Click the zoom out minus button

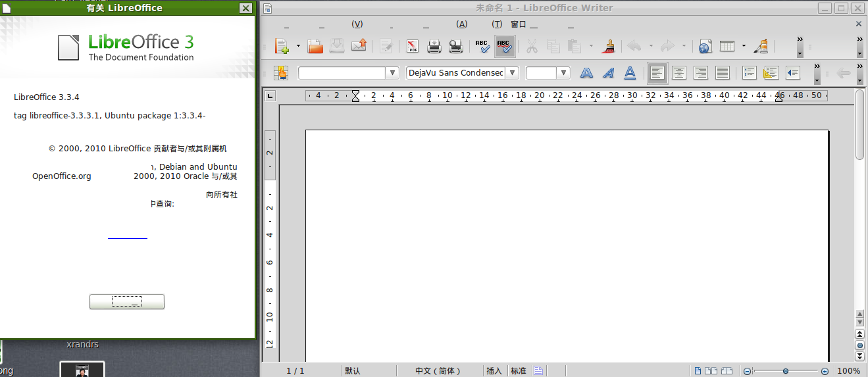coord(747,371)
